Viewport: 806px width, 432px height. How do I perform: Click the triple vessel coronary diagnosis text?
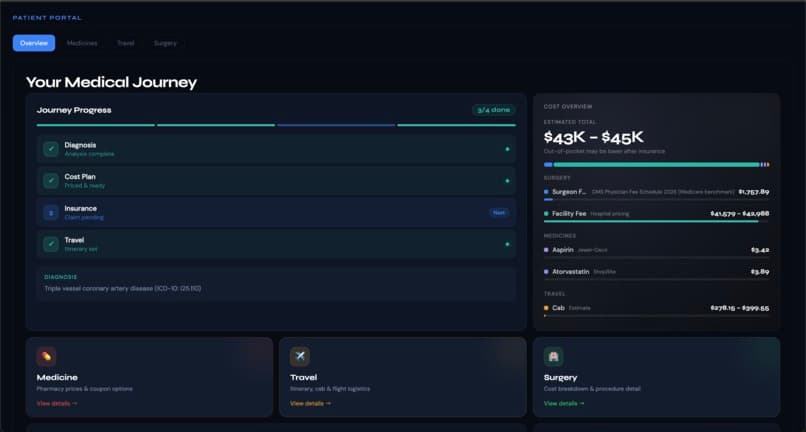122,289
